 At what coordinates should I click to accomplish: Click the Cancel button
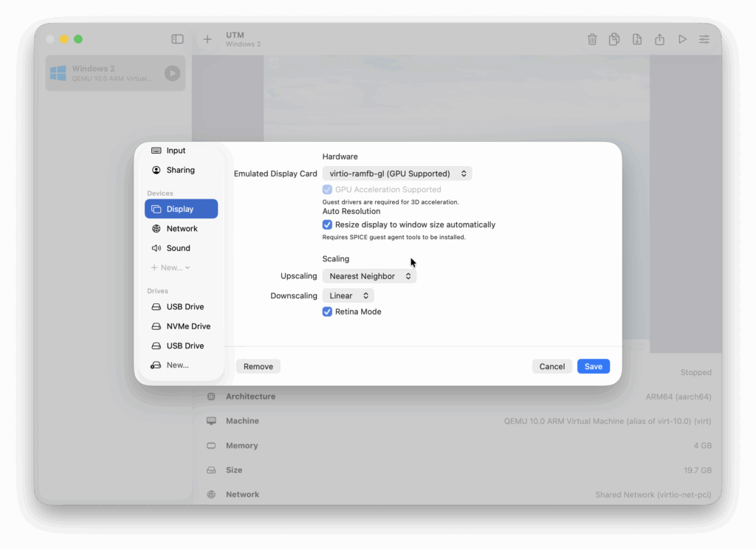pos(551,366)
